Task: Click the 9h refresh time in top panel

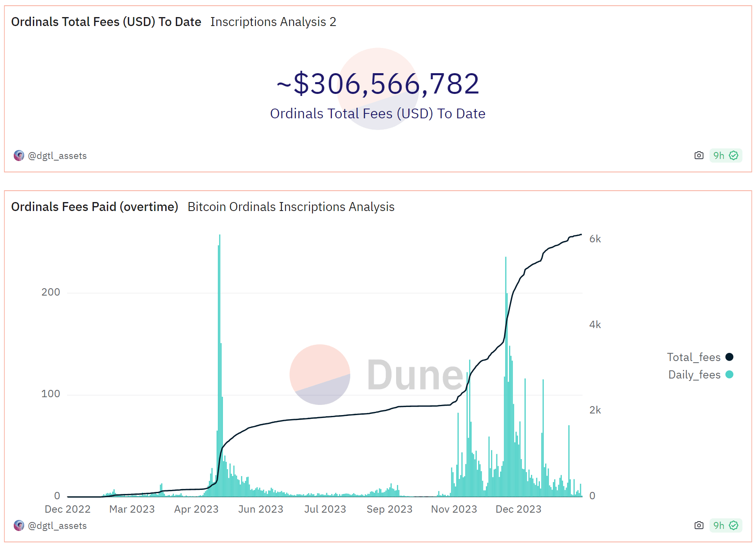Action: [x=719, y=155]
